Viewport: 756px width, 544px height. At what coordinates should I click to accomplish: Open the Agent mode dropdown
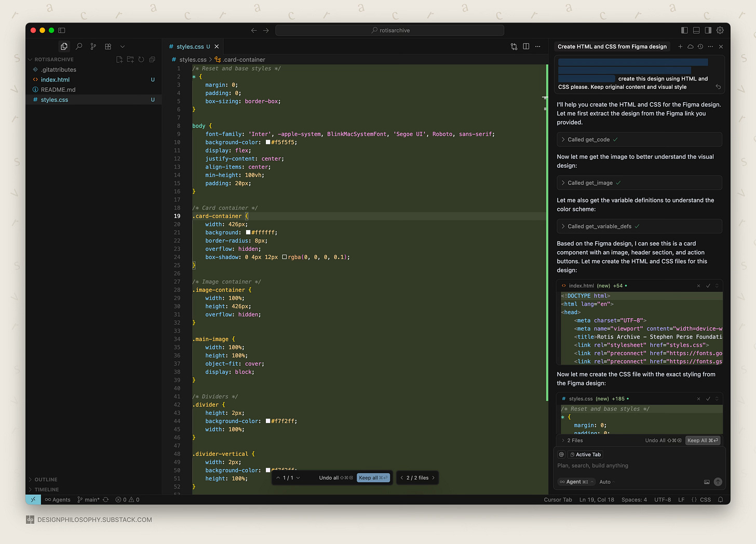577,482
